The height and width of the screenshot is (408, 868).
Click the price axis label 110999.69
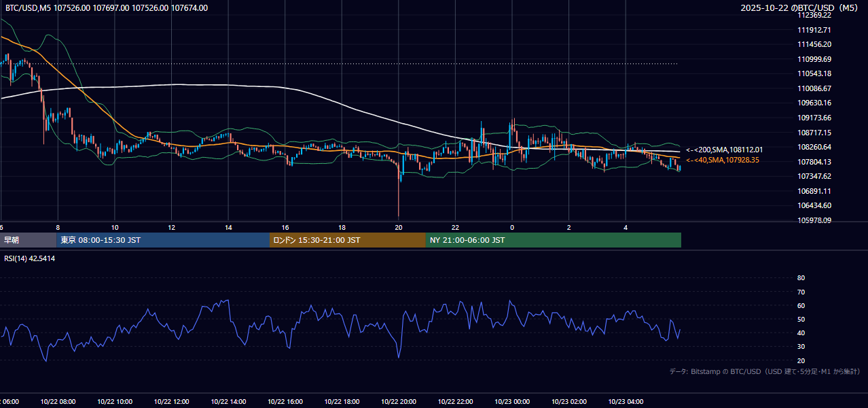coord(814,59)
